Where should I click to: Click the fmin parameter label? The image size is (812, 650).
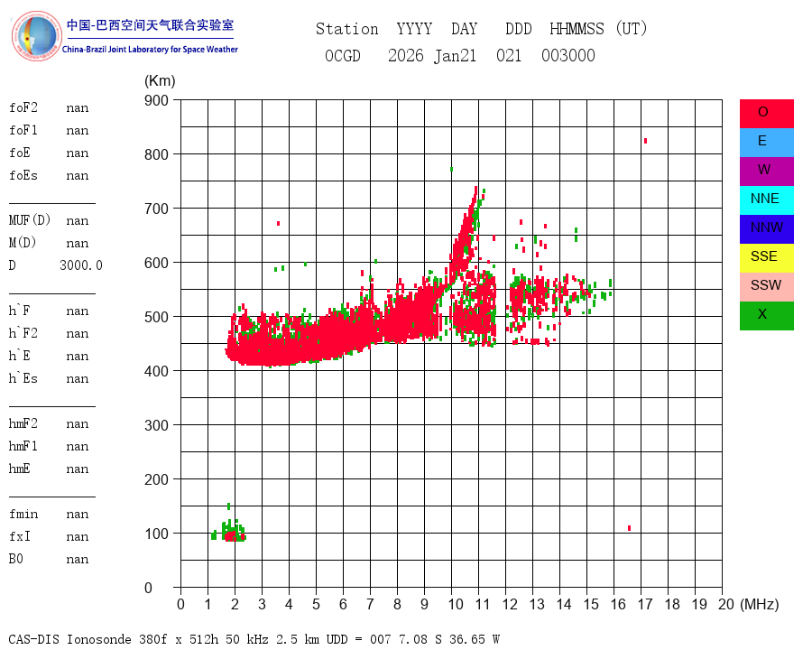tap(23, 514)
